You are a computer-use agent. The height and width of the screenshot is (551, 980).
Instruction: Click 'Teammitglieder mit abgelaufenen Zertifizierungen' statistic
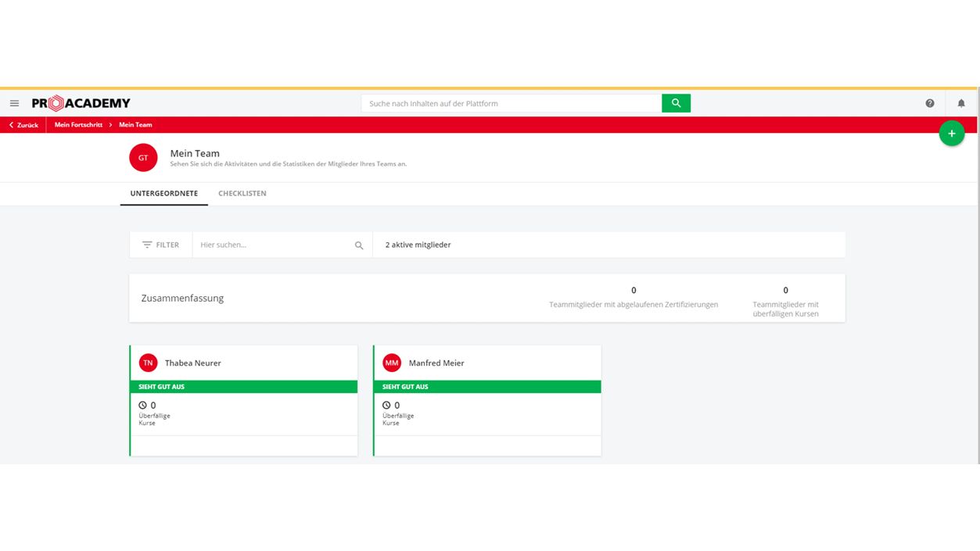634,298
